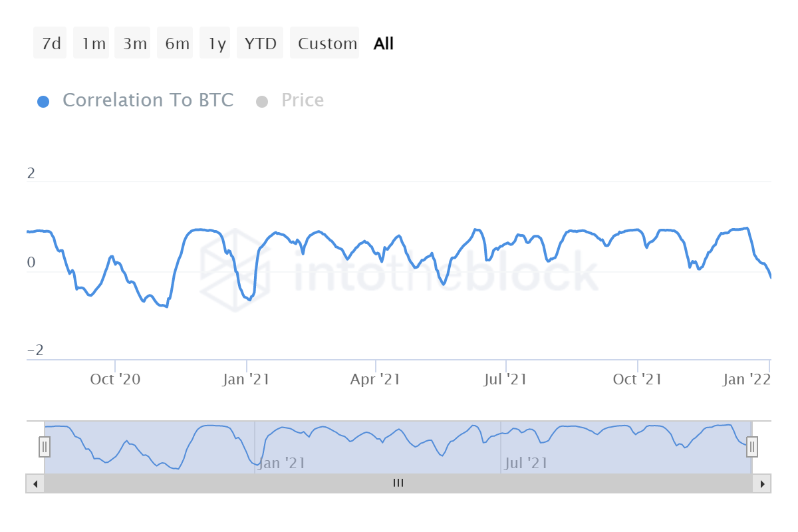
Task: Select the All time range
Action: tap(384, 44)
